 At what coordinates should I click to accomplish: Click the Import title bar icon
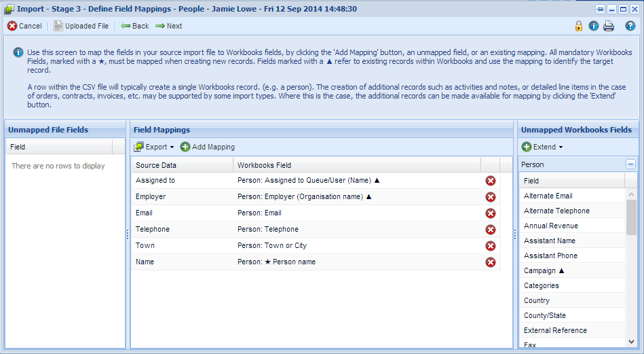(9, 9)
